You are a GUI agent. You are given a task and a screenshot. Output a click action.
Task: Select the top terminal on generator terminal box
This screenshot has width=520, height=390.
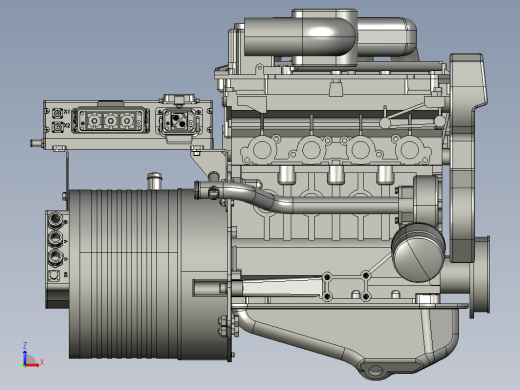(x=56, y=219)
